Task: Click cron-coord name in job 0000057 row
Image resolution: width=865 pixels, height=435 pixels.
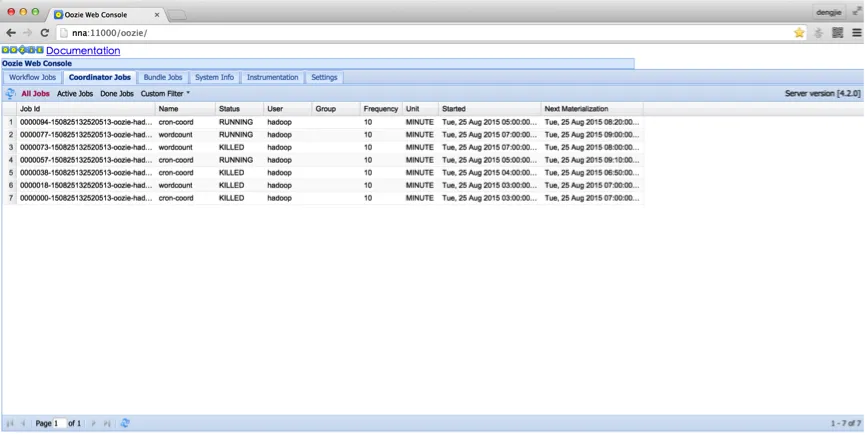Action: point(176,160)
